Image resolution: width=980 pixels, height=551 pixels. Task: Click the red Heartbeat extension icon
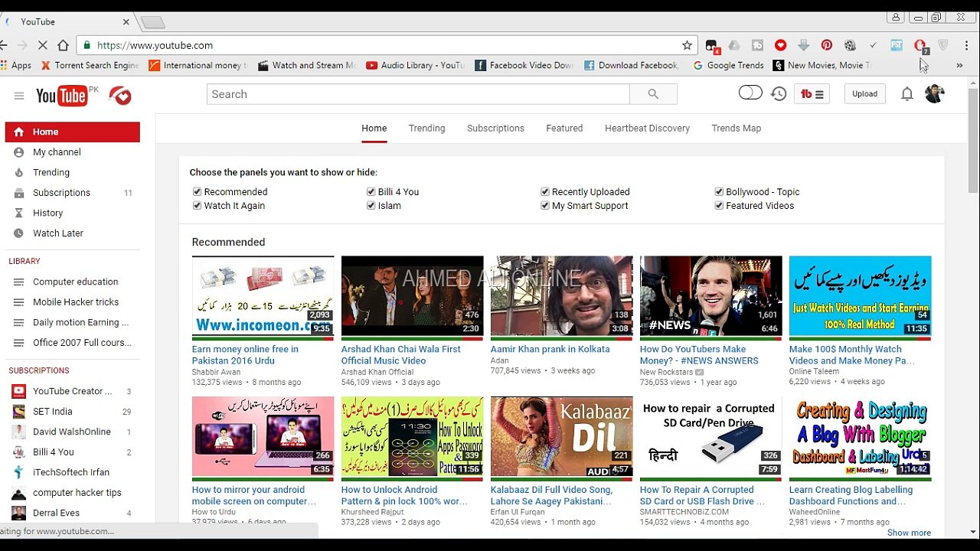[780, 45]
